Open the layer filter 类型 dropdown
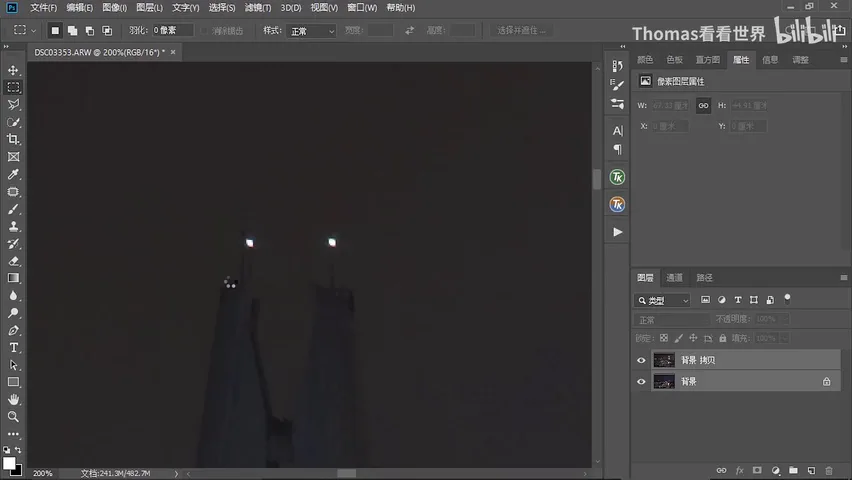 pyautogui.click(x=662, y=300)
